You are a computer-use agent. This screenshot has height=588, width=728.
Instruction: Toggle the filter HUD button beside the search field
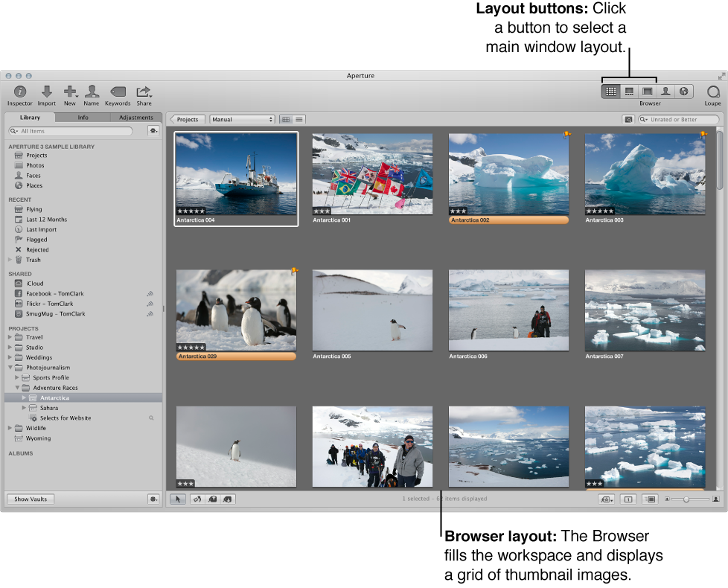629,119
